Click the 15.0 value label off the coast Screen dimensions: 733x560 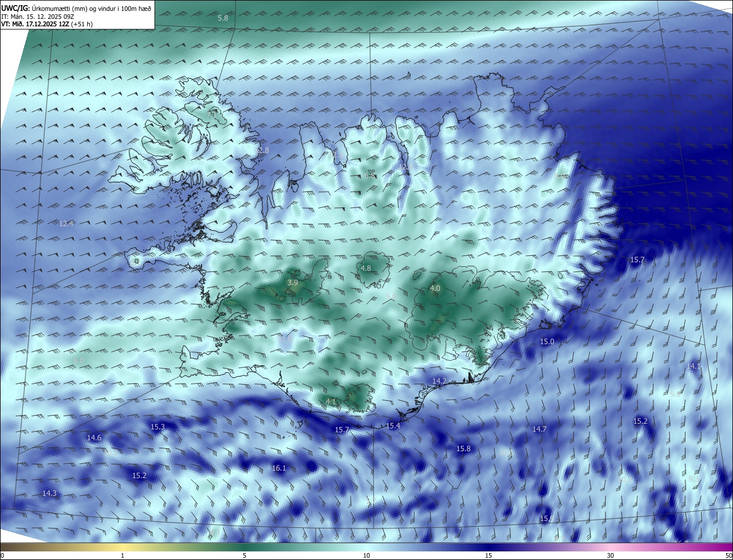point(547,342)
